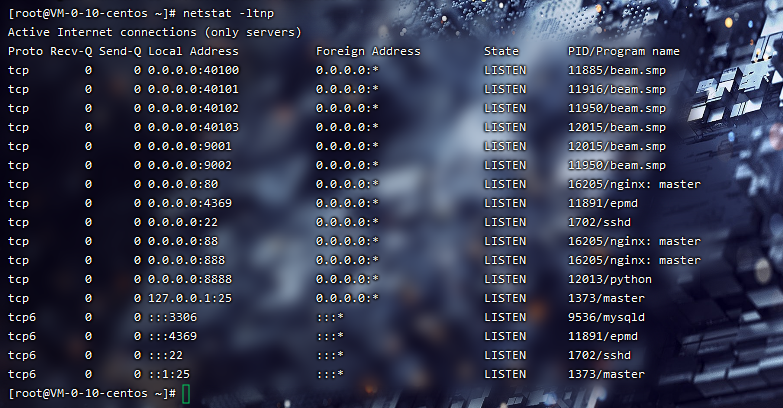Viewport: 783px width, 408px height.
Task: Click the :::3306 local address
Action: click(172, 317)
